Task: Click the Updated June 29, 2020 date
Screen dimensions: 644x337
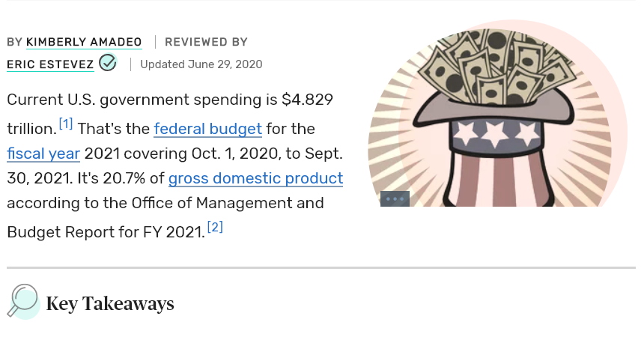Action: pyautogui.click(x=201, y=64)
